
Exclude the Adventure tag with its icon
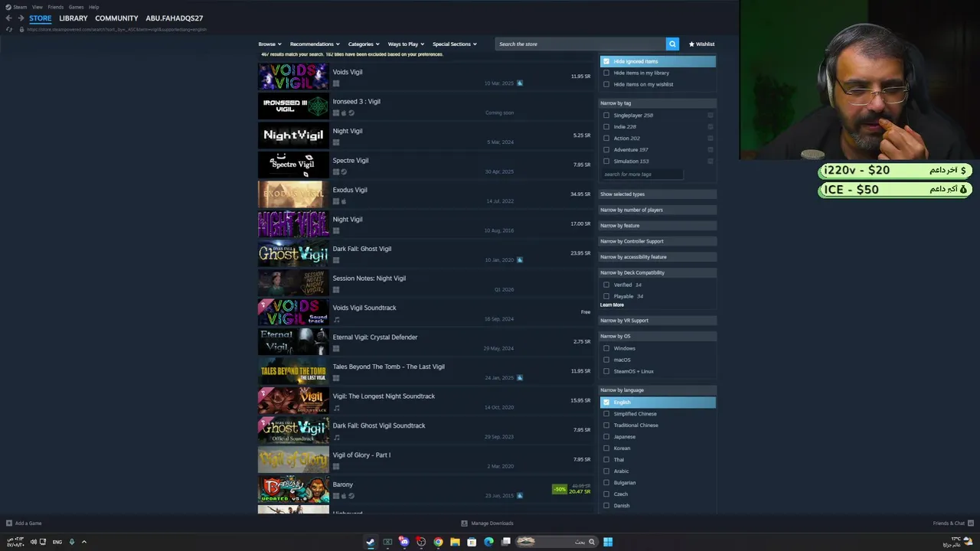tap(710, 150)
